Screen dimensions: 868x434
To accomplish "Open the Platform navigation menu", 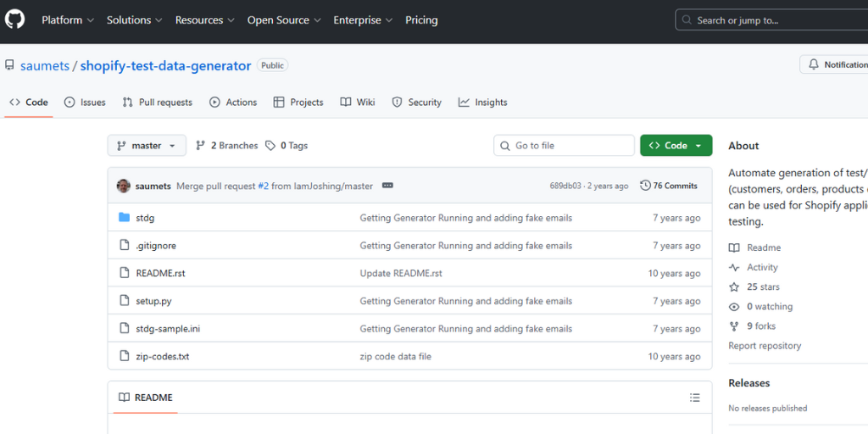I will coord(68,20).
